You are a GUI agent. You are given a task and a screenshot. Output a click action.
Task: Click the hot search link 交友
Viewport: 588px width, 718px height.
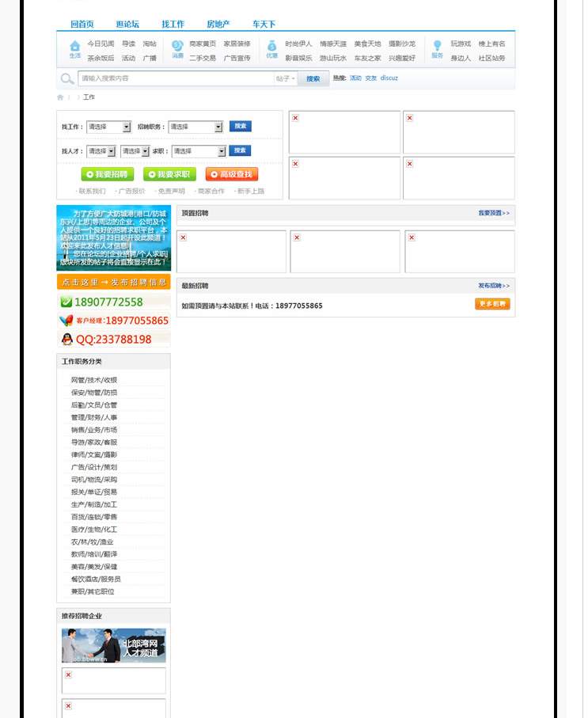pos(371,78)
